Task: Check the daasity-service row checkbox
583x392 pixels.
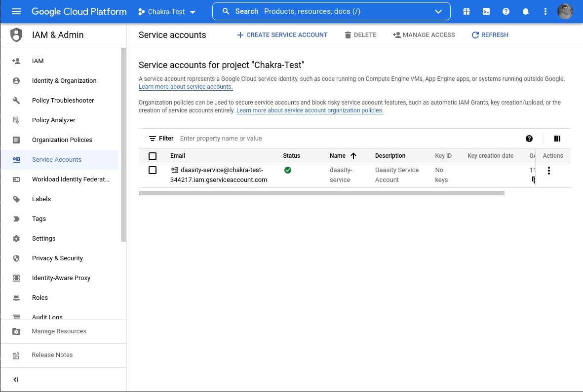Action: [153, 170]
